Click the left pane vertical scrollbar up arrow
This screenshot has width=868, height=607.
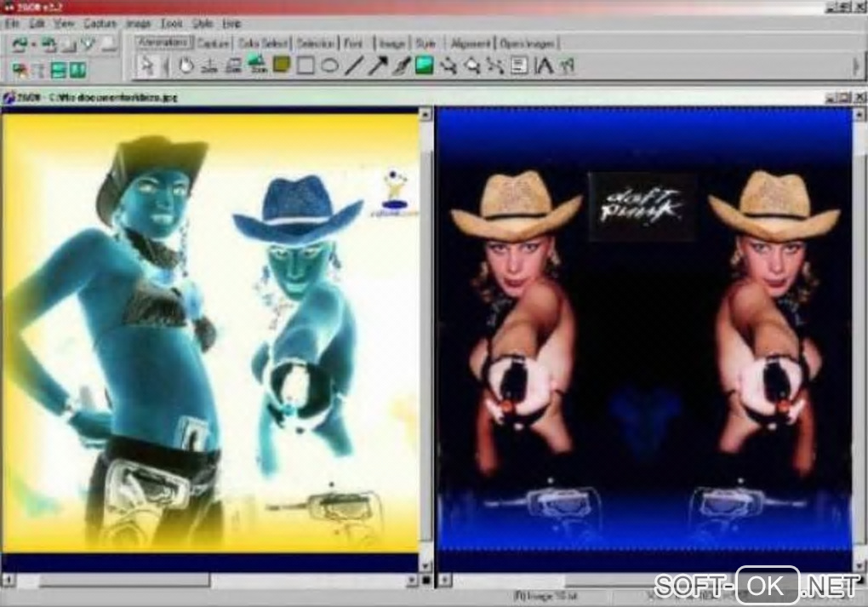pos(425,114)
